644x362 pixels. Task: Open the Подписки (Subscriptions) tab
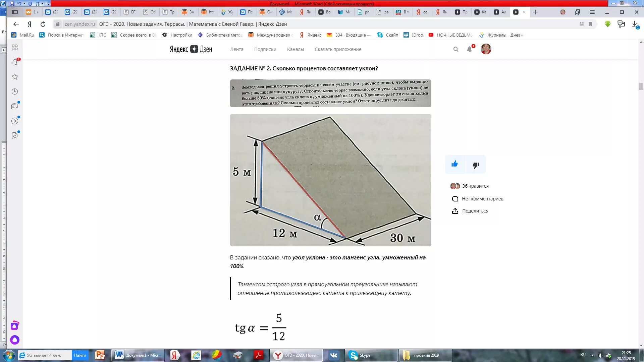pyautogui.click(x=265, y=49)
